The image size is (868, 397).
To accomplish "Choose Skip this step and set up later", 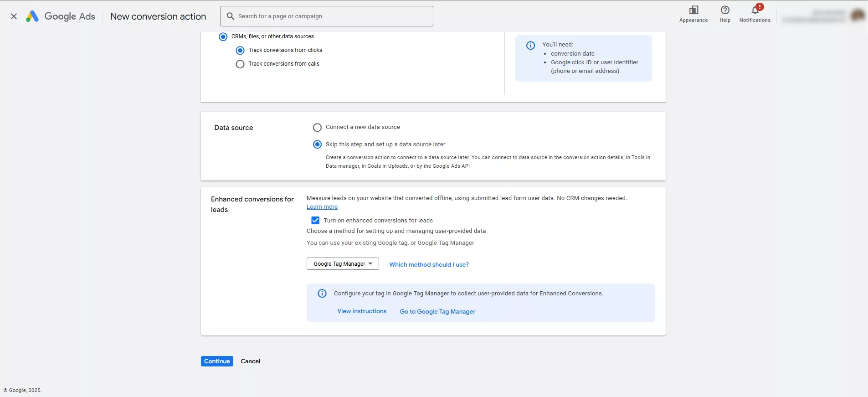I will click(x=317, y=144).
